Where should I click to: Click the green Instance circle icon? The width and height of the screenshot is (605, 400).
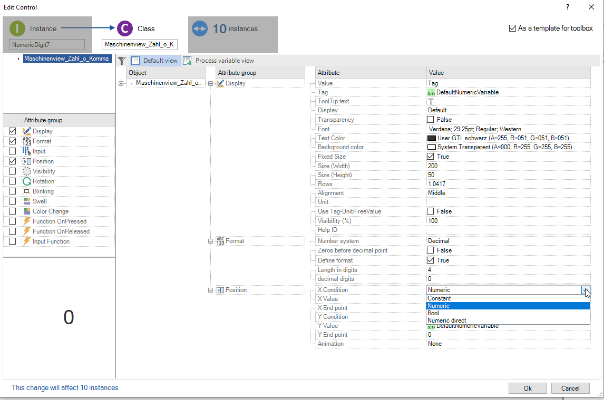[16, 29]
